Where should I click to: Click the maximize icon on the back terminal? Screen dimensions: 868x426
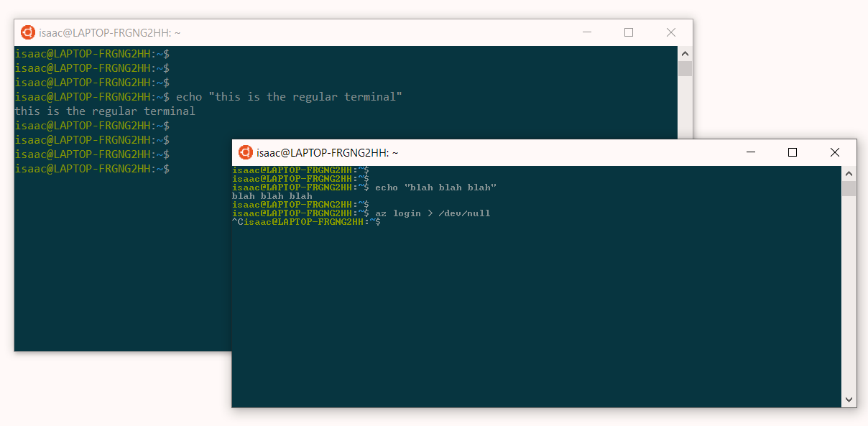[629, 32]
